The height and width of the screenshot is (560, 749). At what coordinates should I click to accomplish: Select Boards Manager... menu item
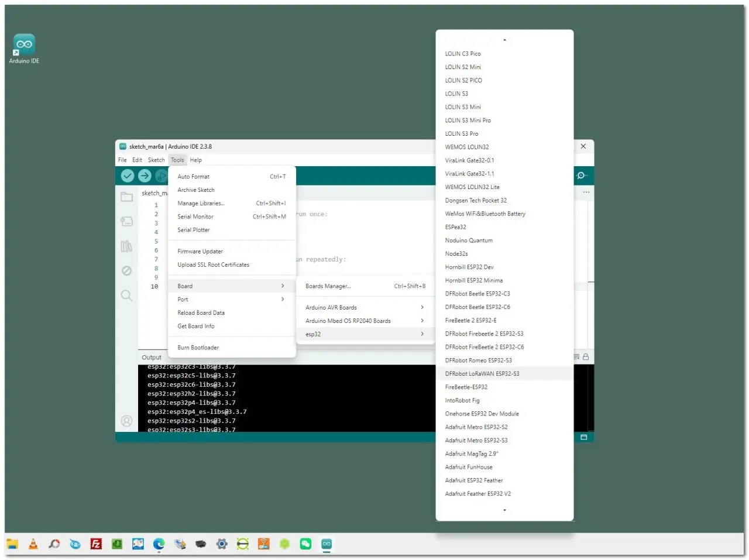[x=365, y=286]
